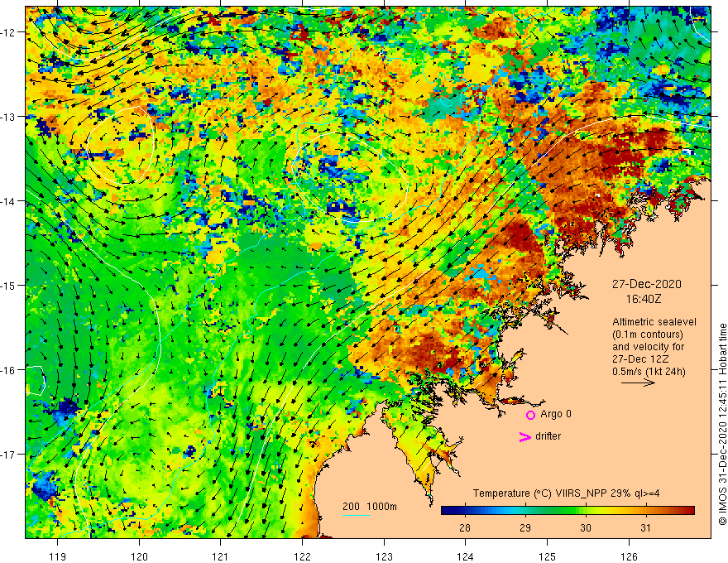Click the latitude axis label -15
The image size is (728, 563).
tap(9, 285)
